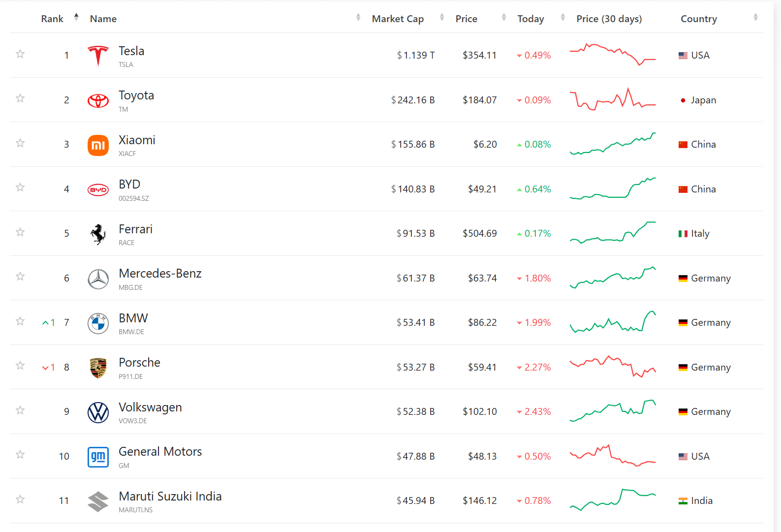Click Porsche's 30-day price sparkline

[x=613, y=367]
